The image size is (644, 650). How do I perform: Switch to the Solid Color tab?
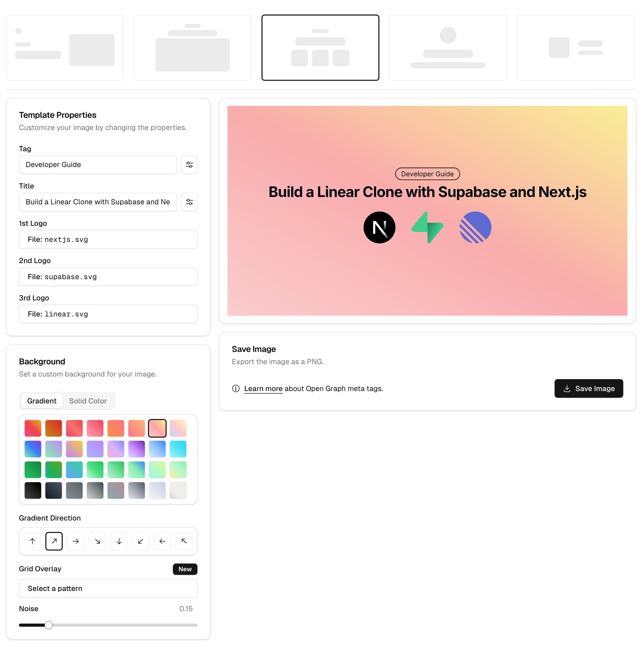pyautogui.click(x=88, y=401)
